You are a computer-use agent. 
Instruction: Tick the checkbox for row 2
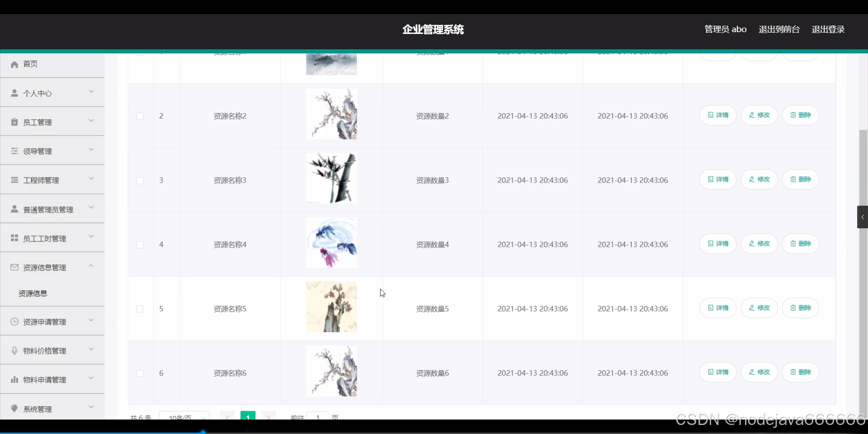(x=140, y=116)
